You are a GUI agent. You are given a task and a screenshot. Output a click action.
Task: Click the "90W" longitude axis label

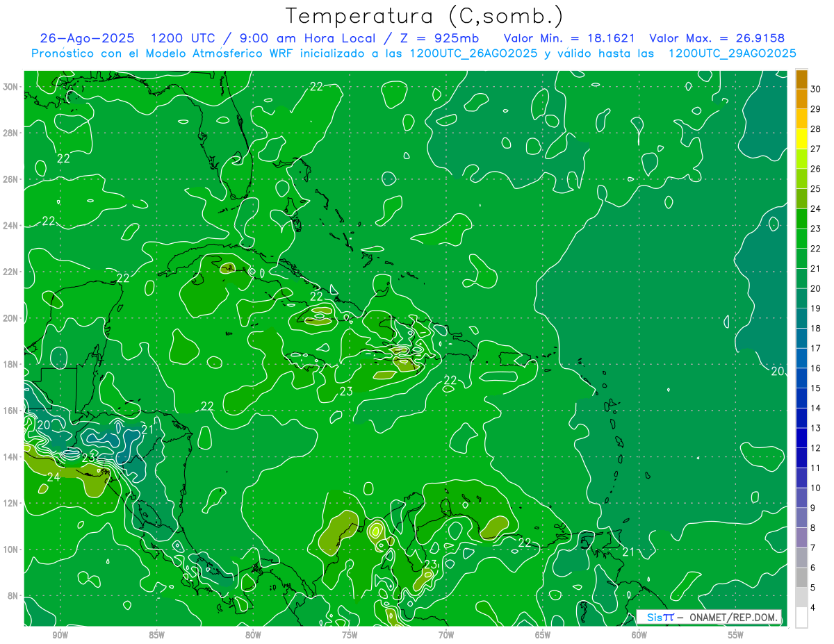pyautogui.click(x=60, y=634)
